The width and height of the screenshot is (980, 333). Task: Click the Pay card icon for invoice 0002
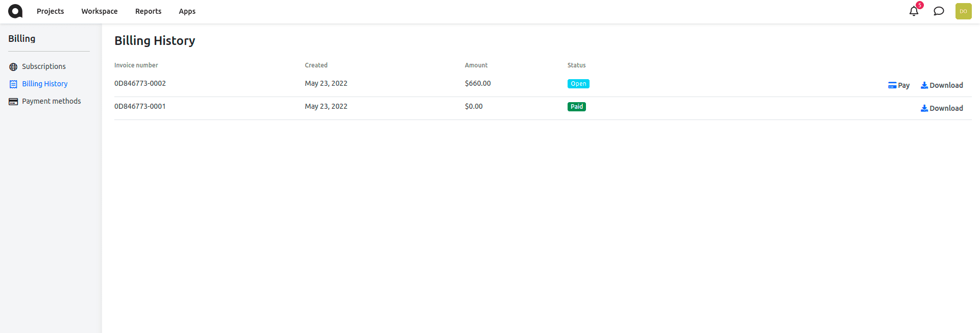pos(892,85)
